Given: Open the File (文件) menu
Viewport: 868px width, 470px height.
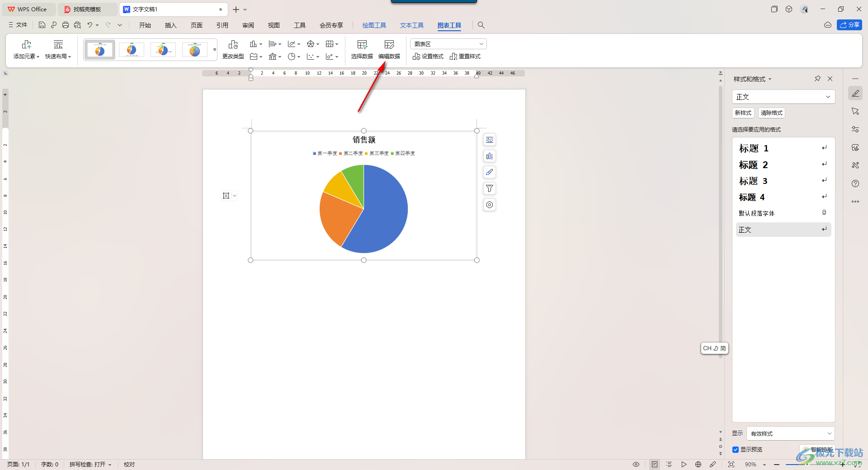Looking at the screenshot, I should (x=18, y=25).
